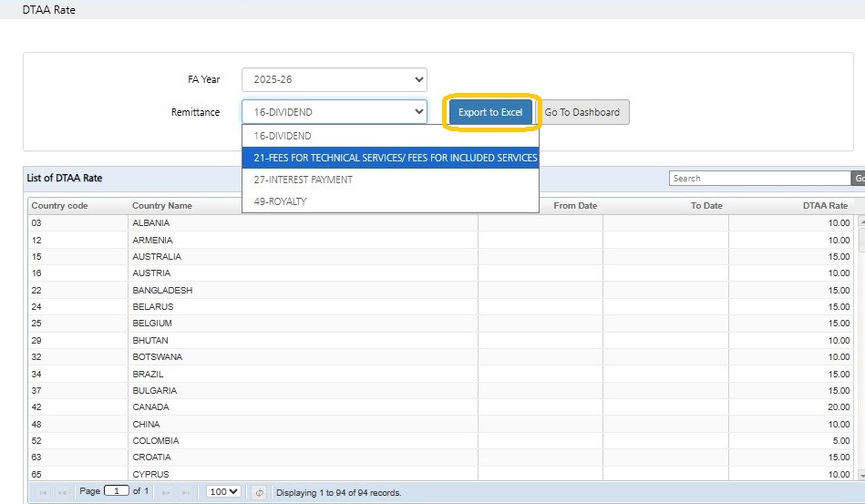Open the 100 rows-per-page selector
This screenshot has height=504, width=865.
[x=223, y=492]
